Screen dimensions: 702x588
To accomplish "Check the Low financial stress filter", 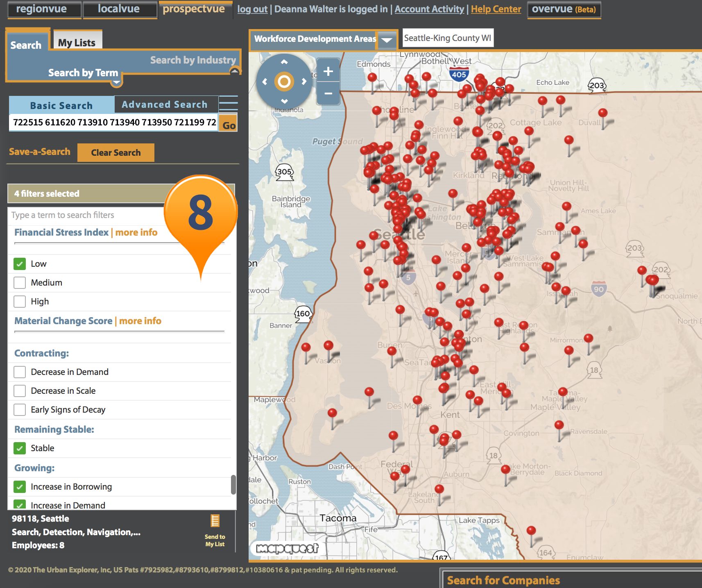I will pos(20,264).
